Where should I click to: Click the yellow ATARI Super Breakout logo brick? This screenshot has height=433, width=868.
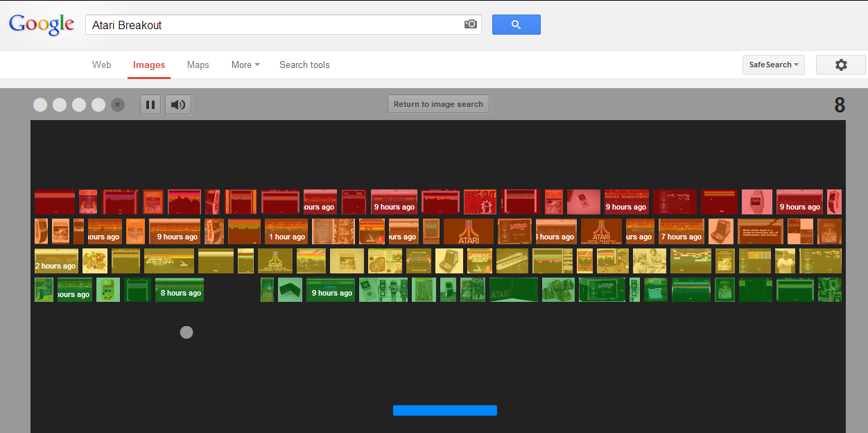coord(275,261)
